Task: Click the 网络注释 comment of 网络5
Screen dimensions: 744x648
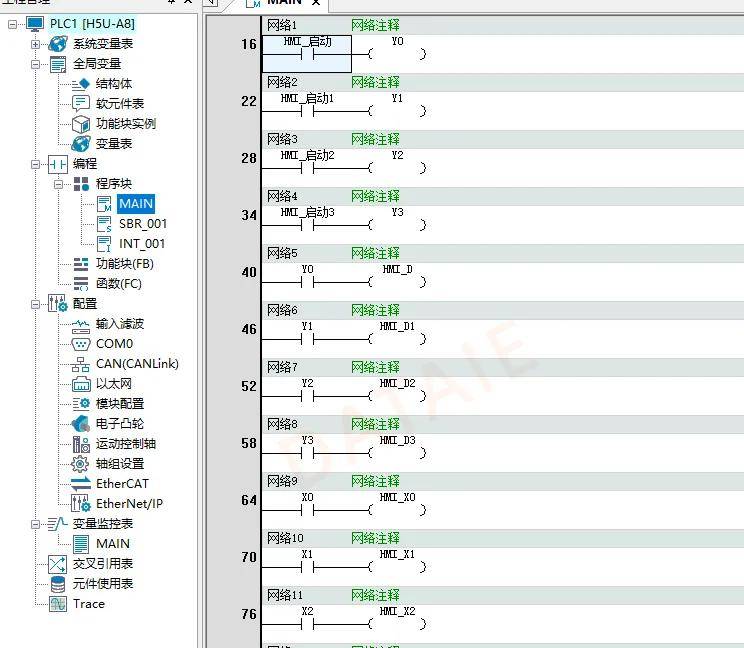Action: coord(375,253)
